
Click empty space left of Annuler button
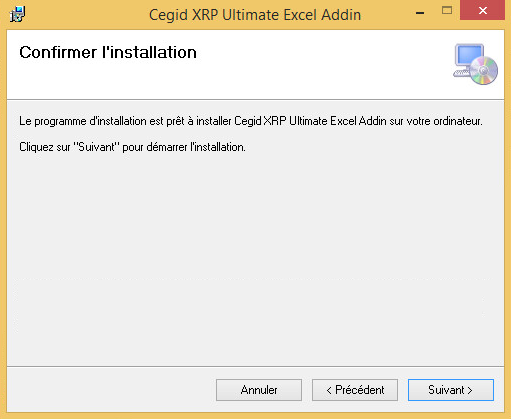110,390
